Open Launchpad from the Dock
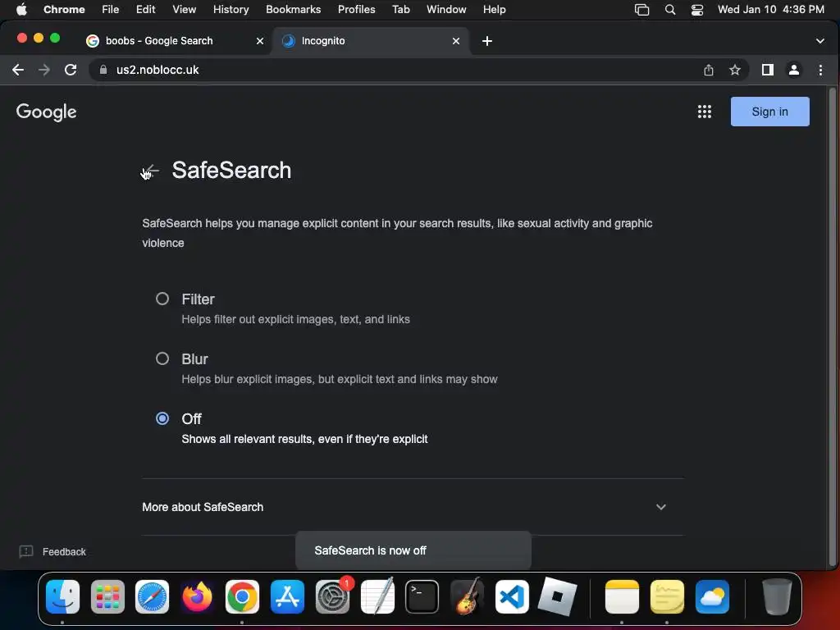Screen dimensions: 840x630 tap(107, 596)
